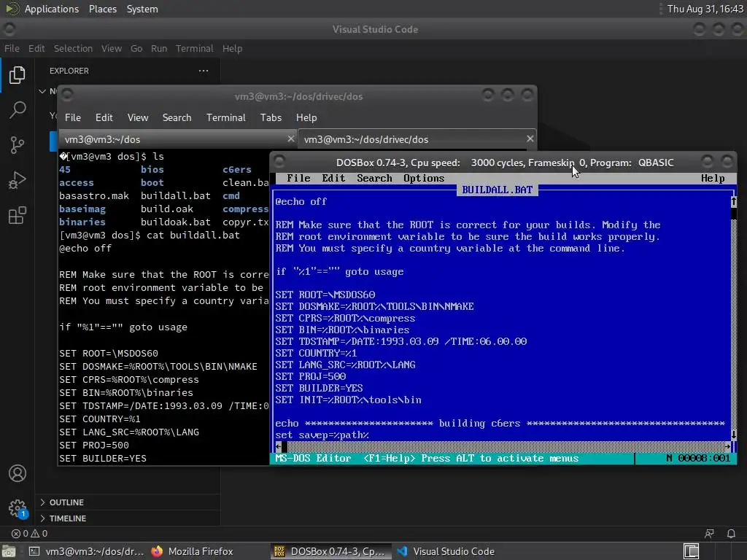Close the vm3@vm3:~/dos/drivec/dos terminal tab

[x=530, y=139]
